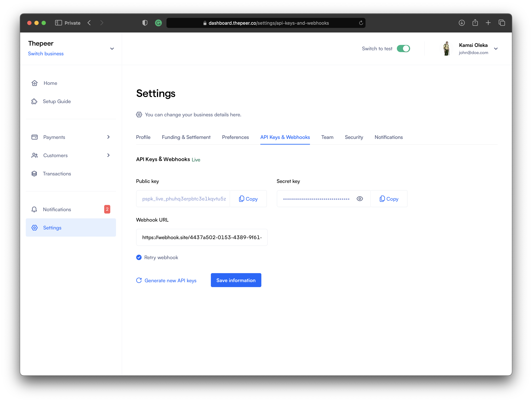Viewport: 532px width, 402px height.
Task: Click the Safari share icon
Action: pyautogui.click(x=475, y=23)
